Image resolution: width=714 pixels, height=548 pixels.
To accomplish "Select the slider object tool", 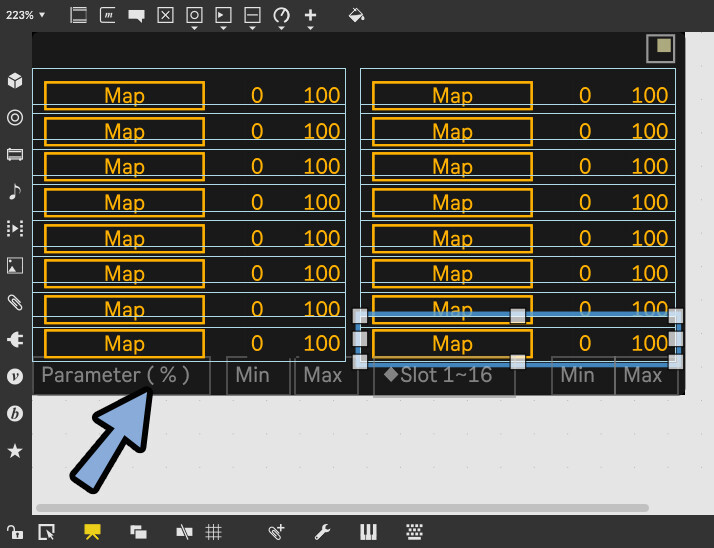I will tap(252, 15).
